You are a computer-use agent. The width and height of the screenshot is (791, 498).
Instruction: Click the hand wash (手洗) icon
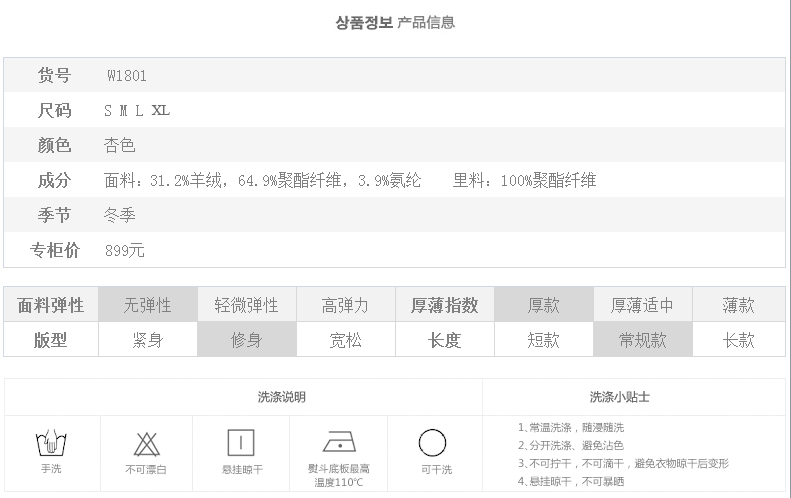(51, 442)
